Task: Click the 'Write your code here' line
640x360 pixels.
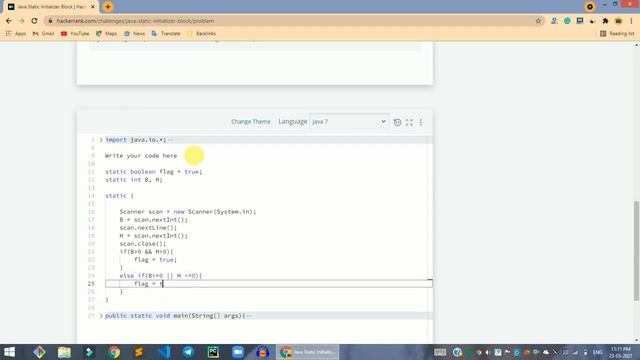Action: [141, 156]
